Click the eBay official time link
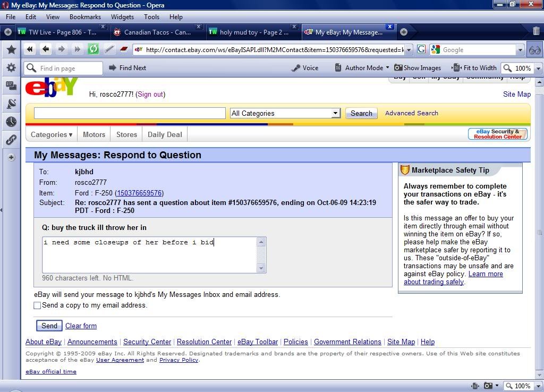The width and height of the screenshot is (544, 392). pos(51,371)
